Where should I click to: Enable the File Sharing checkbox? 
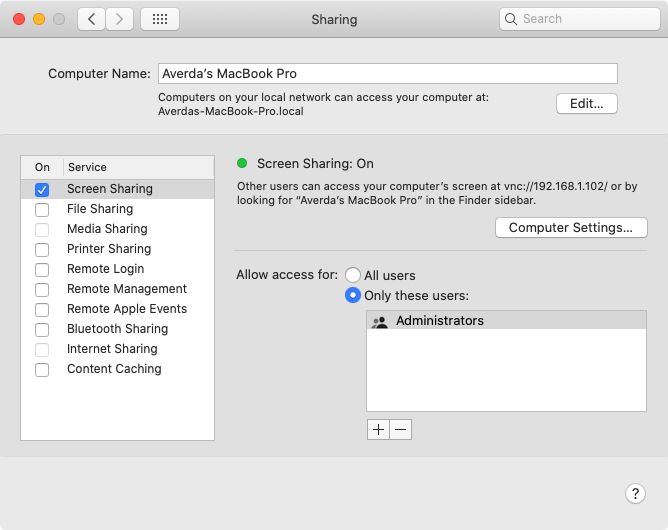pyautogui.click(x=42, y=210)
